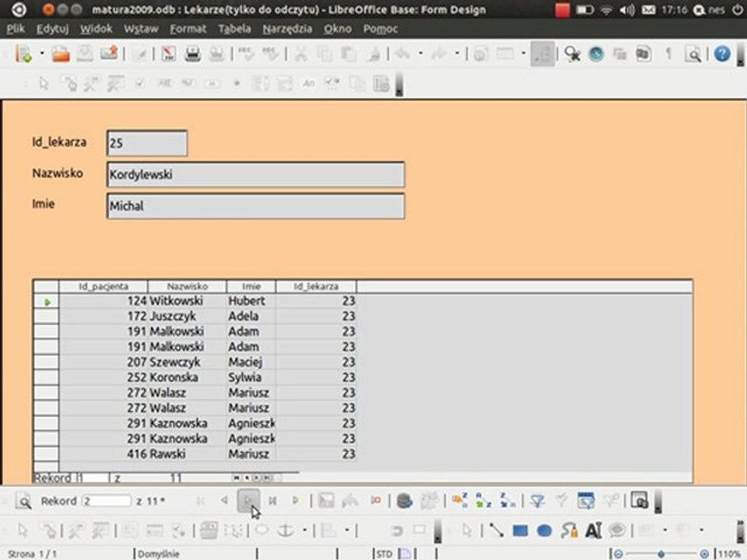Click the Paste clipboard icon
Viewport: 747px width, 560px height.
tap(349, 54)
